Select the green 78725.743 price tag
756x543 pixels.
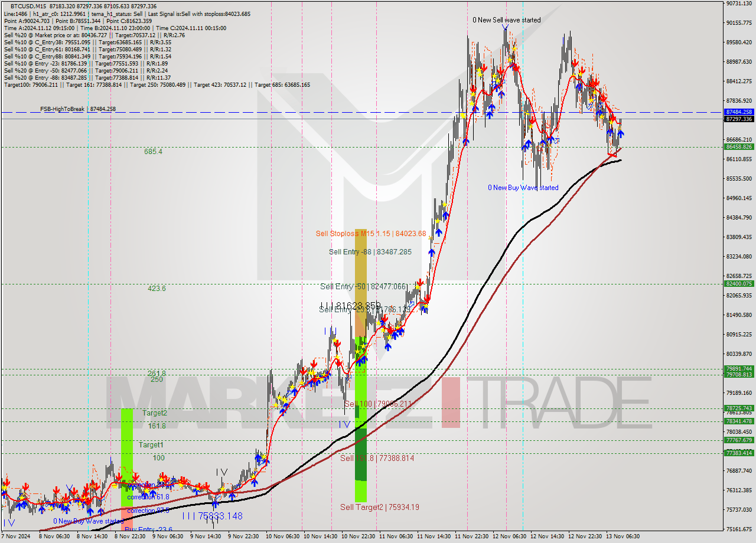(739, 408)
